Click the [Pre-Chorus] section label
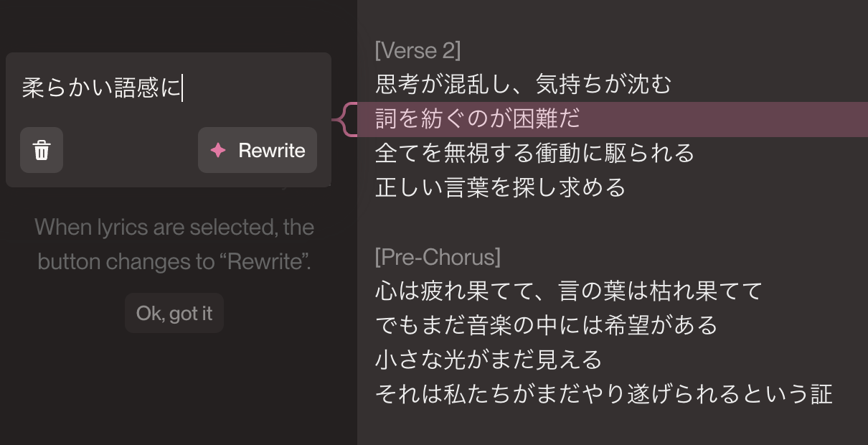Viewport: 868px width, 445px height. (x=438, y=257)
